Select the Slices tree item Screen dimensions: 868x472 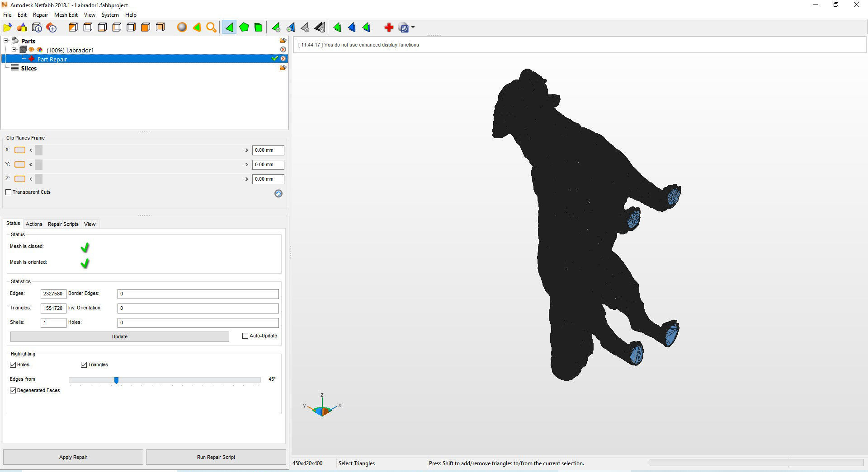pyautogui.click(x=28, y=68)
